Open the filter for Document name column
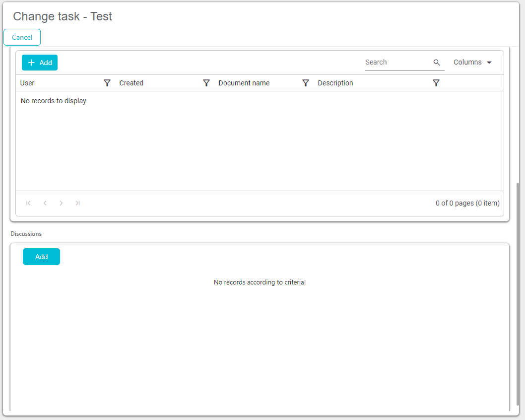 (306, 83)
